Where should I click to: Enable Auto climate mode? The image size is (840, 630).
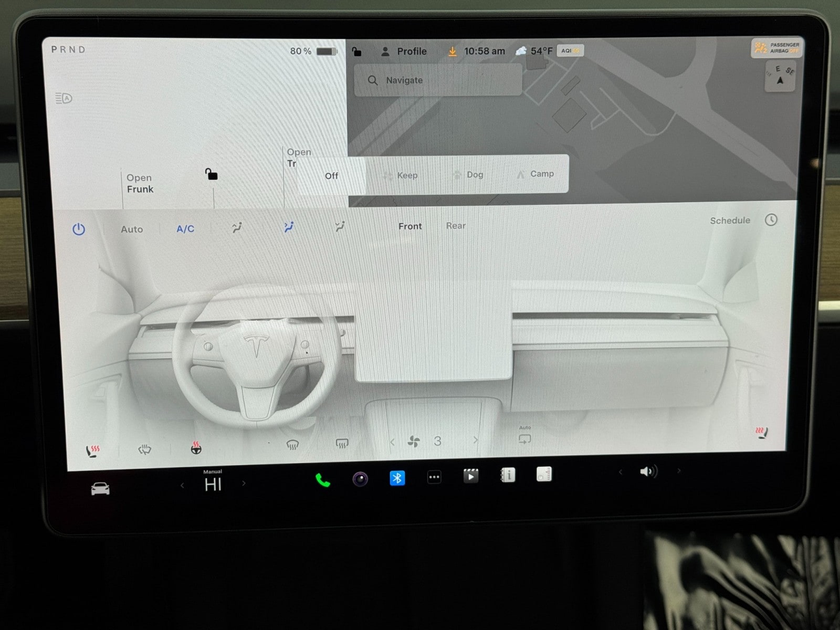pyautogui.click(x=132, y=229)
